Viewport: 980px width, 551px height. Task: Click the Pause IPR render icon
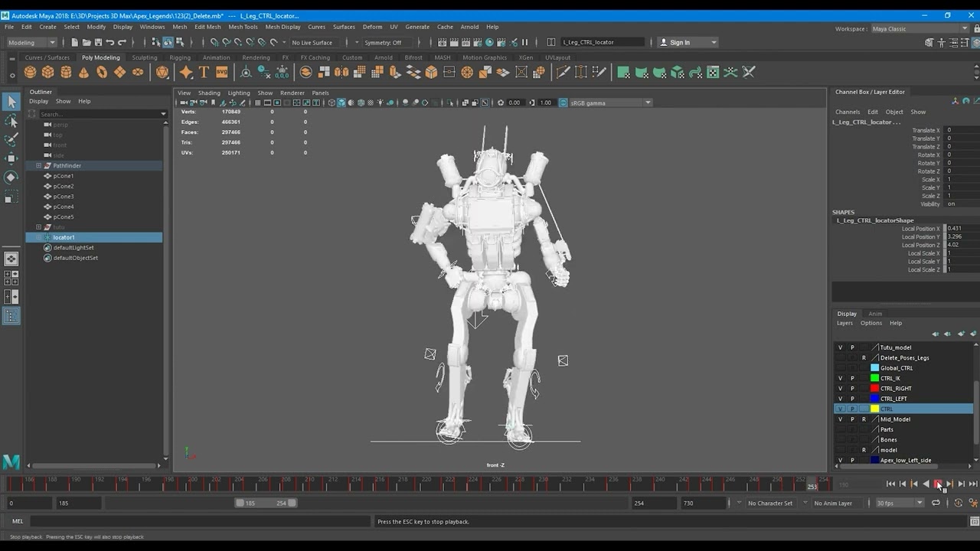click(524, 42)
